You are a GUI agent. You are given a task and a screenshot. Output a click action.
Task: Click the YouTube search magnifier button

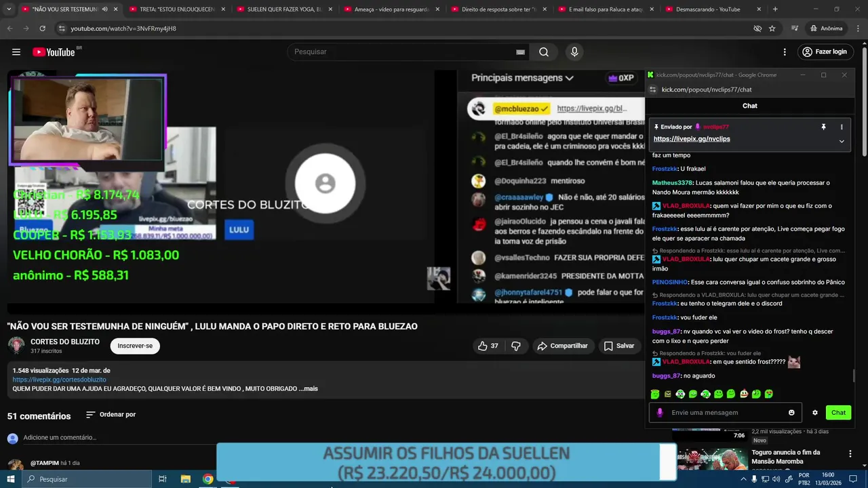[544, 52]
